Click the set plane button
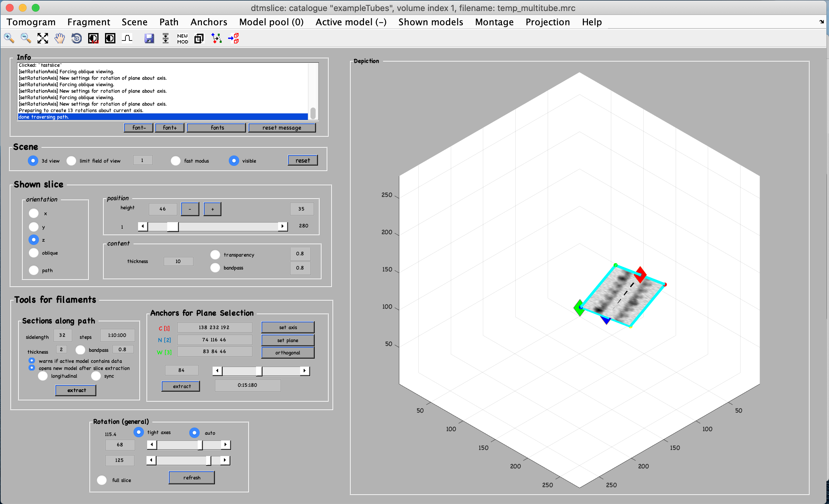This screenshot has height=504, width=829. (288, 340)
